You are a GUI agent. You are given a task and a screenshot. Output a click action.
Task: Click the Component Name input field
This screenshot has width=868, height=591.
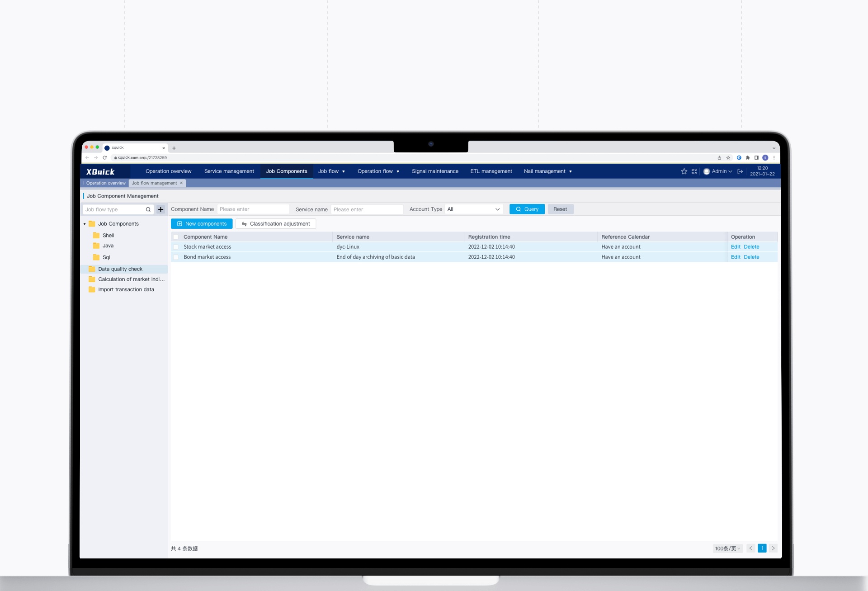pyautogui.click(x=253, y=209)
